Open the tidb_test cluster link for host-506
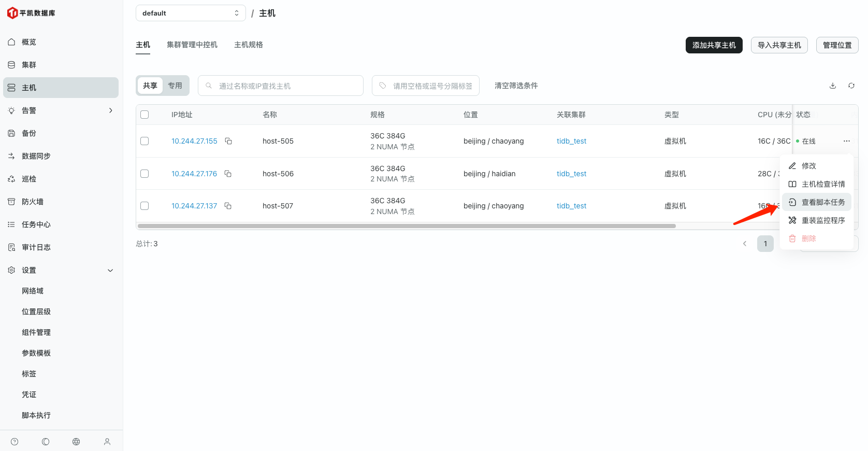This screenshot has width=868, height=451. pyautogui.click(x=571, y=174)
